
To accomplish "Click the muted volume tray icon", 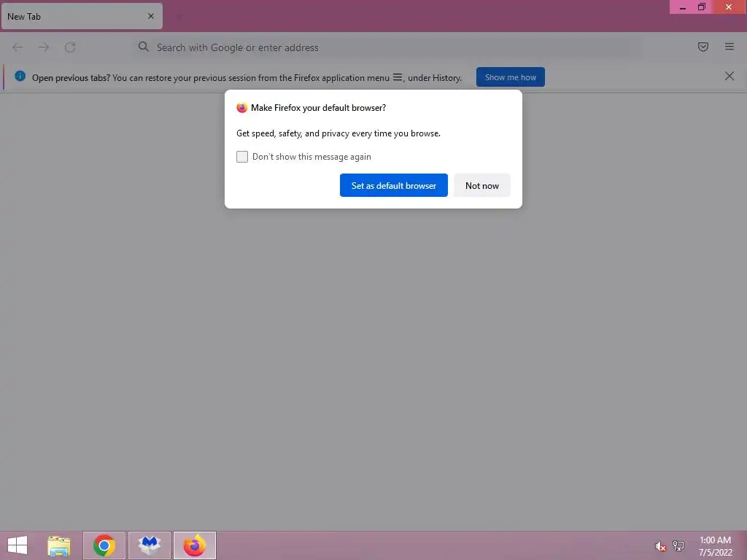I will tap(660, 546).
